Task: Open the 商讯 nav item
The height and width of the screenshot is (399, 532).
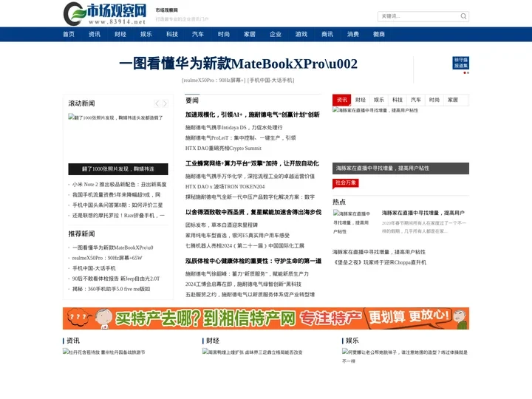Action: (327, 34)
